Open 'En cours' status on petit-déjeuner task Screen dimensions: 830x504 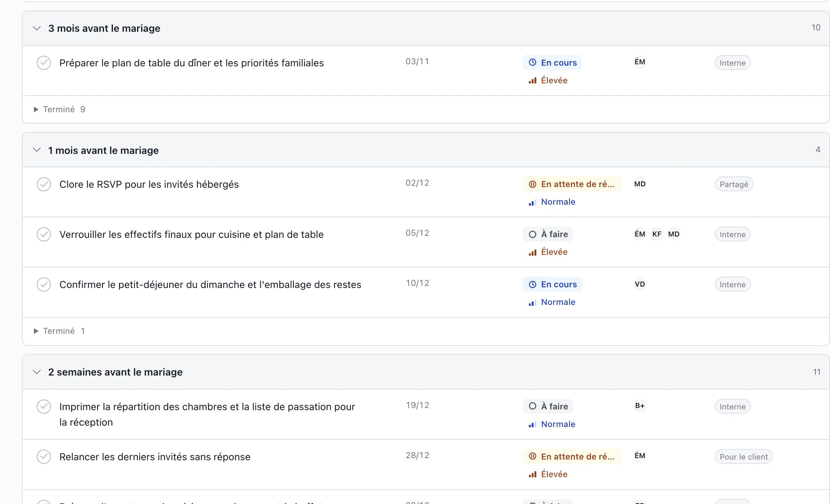pyautogui.click(x=552, y=284)
